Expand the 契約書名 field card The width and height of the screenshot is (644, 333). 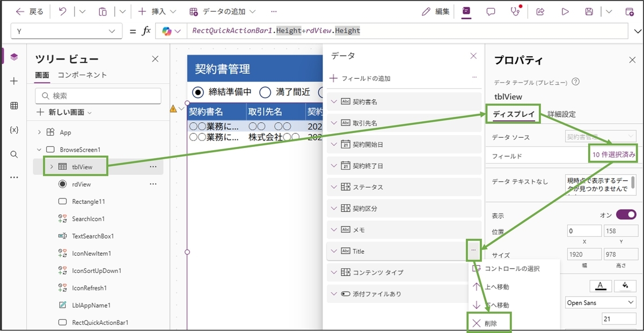click(334, 101)
